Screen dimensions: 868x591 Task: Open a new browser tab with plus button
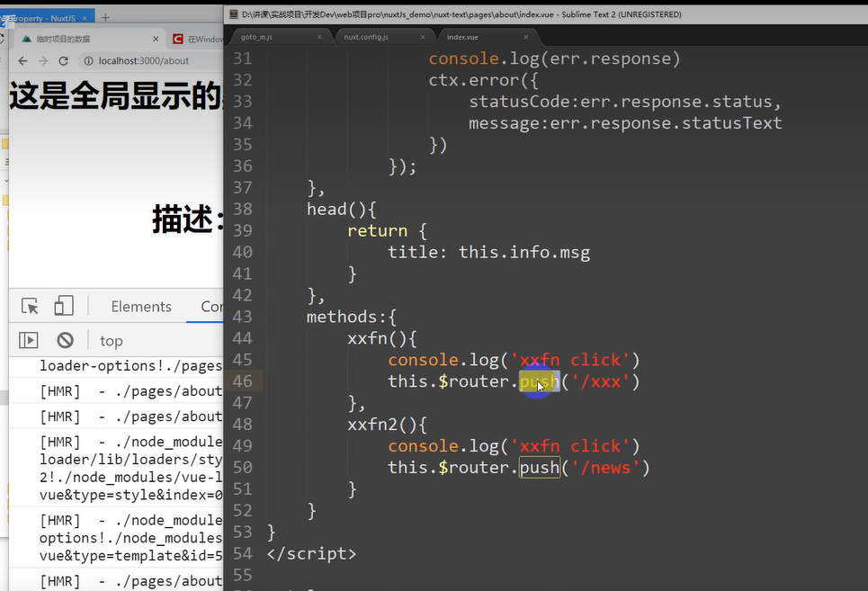tap(105, 17)
